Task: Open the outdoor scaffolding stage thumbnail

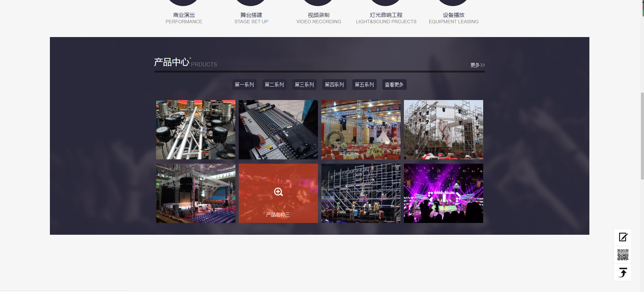Action: (x=443, y=130)
